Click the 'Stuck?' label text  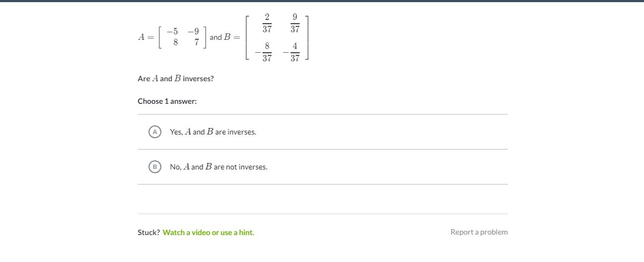tap(148, 232)
